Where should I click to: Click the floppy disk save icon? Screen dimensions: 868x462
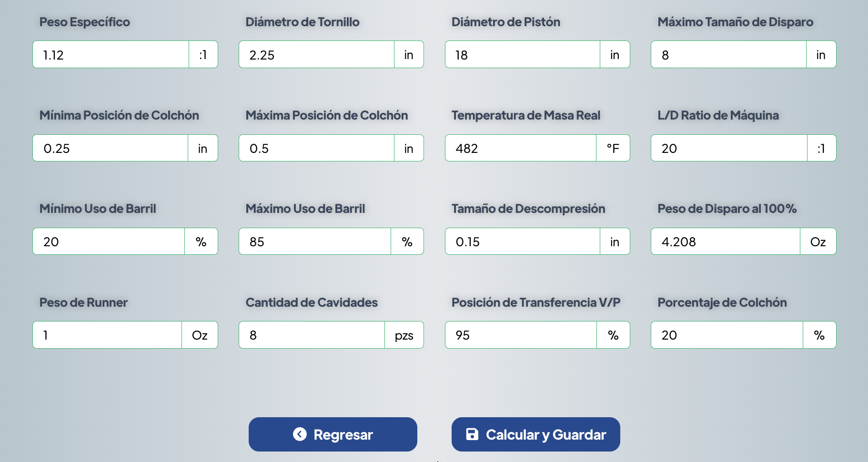click(472, 434)
